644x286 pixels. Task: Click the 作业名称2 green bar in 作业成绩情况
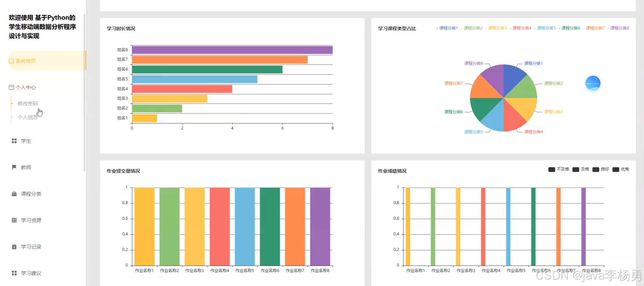[x=433, y=227]
